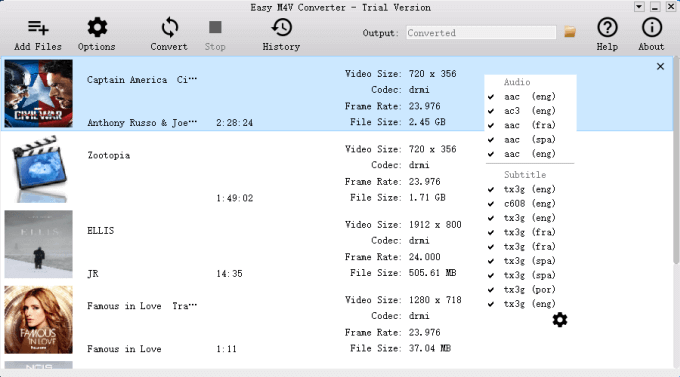Open the About info icon
The image size is (680, 377).
(651, 27)
